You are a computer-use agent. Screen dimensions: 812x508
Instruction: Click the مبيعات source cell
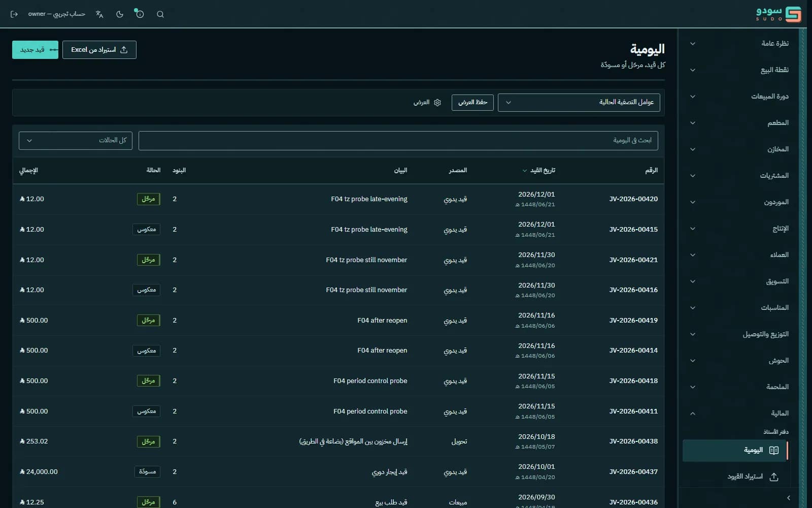458,502
